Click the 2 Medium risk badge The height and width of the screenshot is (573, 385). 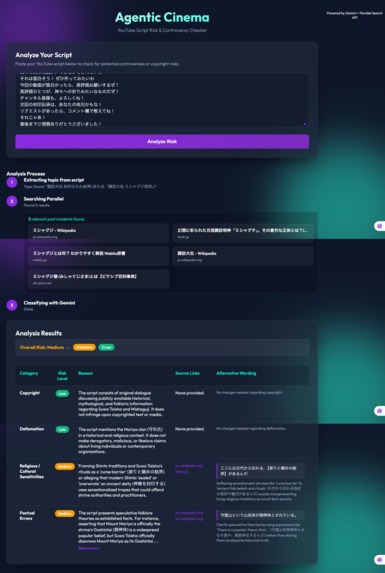point(84,347)
